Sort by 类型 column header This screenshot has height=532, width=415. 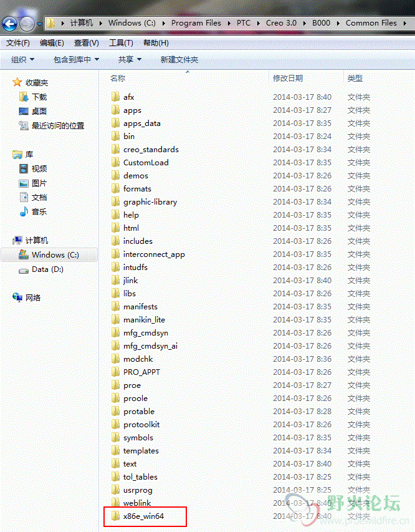click(355, 79)
